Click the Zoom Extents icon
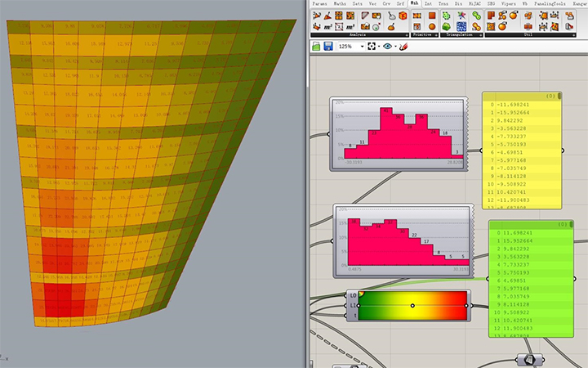Viewport: 588px width, 368px height. coord(372,47)
